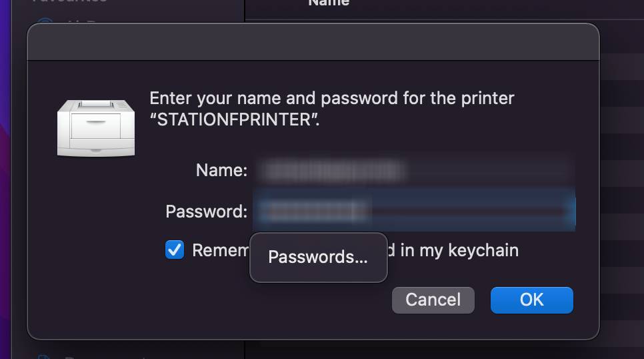Click inside the Password field
Image resolution: width=644 pixels, height=359 pixels.
coord(415,212)
